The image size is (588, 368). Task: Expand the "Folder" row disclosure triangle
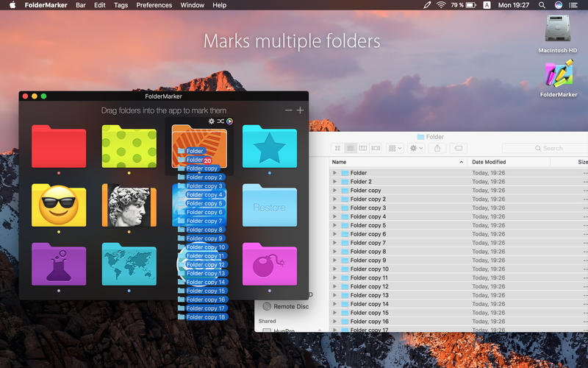click(334, 173)
